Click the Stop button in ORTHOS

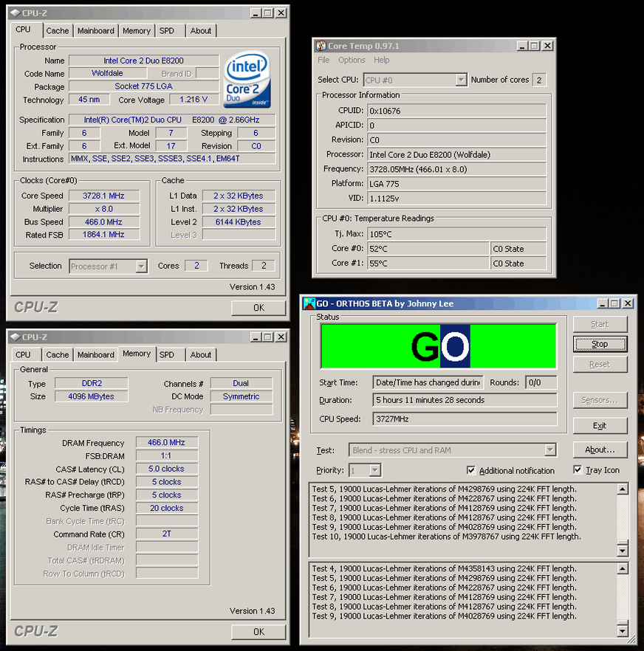point(600,344)
